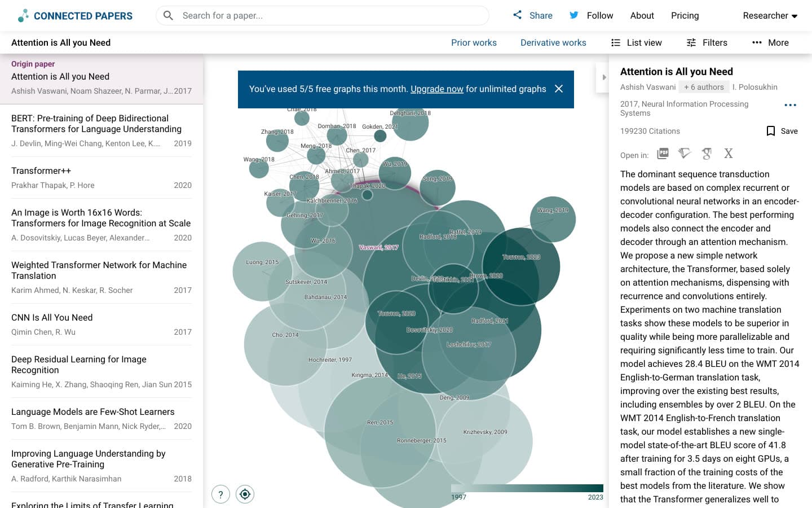Image resolution: width=812 pixels, height=508 pixels.
Task: Click the Cho, 2014 graph node
Action: 285,344
